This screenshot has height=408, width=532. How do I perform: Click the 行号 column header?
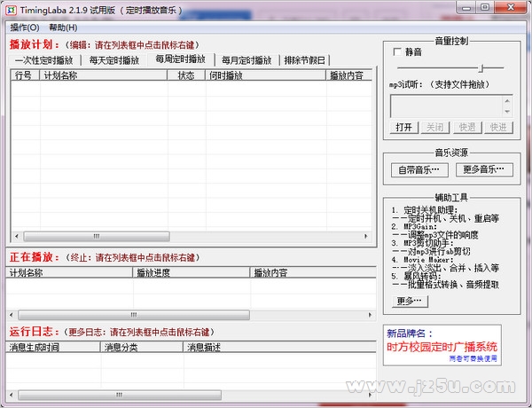[x=26, y=75]
